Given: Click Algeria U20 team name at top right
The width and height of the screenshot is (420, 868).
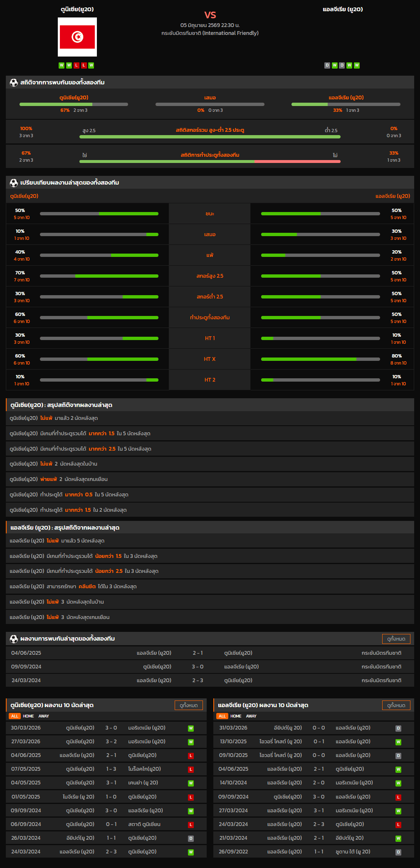Looking at the screenshot, I should tap(343, 9).
